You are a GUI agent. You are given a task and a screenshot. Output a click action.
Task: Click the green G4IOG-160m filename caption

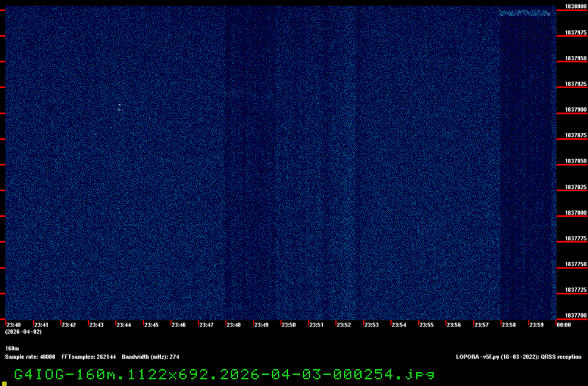click(x=224, y=374)
